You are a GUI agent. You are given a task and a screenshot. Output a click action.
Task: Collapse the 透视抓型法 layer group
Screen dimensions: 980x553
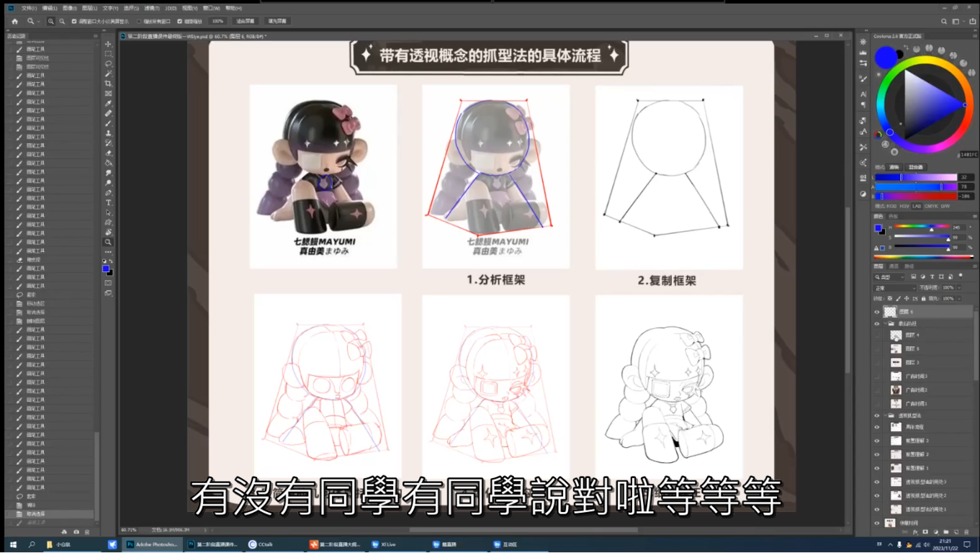pos(885,415)
